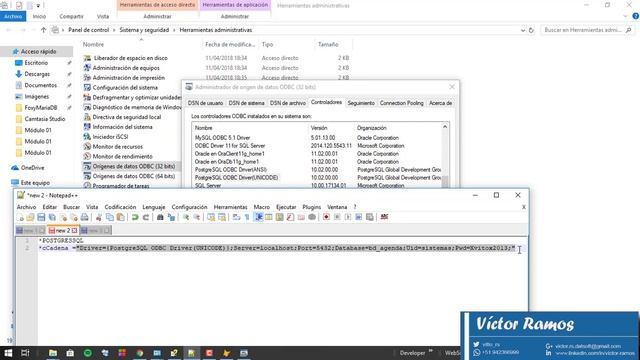Toggle show all characters icon
This screenshot has height=360, width=640.
(x=247, y=217)
